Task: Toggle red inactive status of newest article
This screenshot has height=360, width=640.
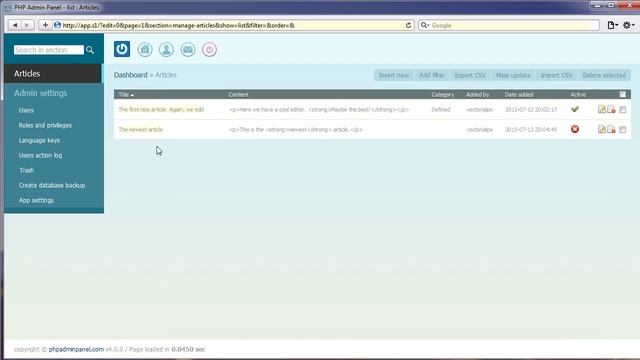Action: tap(575, 129)
